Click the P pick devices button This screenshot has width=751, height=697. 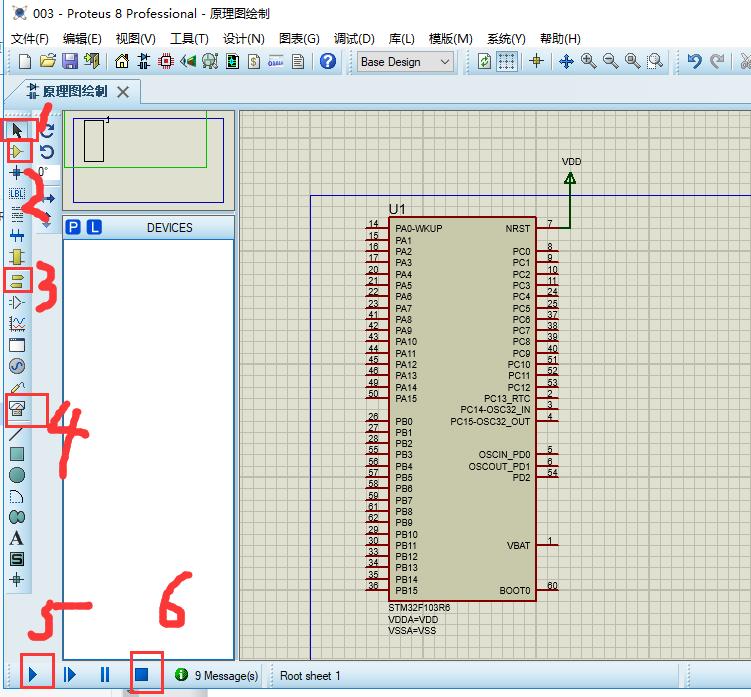pos(73,227)
